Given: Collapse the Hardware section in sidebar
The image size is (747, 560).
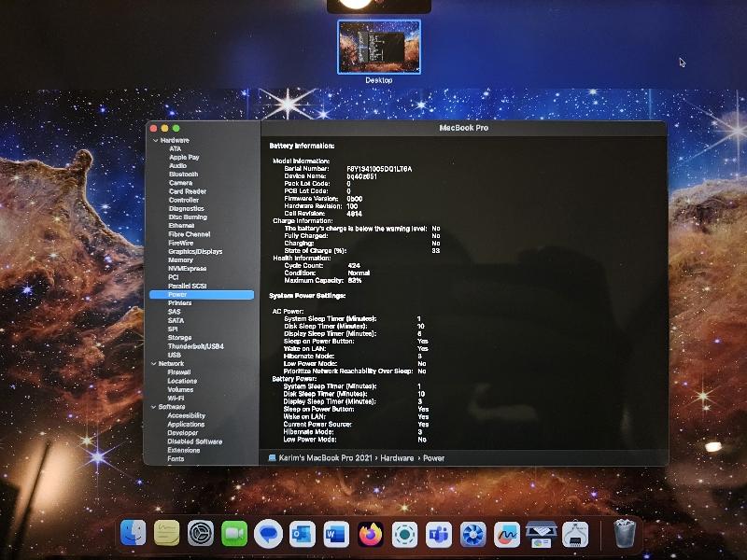Looking at the screenshot, I should (155, 140).
